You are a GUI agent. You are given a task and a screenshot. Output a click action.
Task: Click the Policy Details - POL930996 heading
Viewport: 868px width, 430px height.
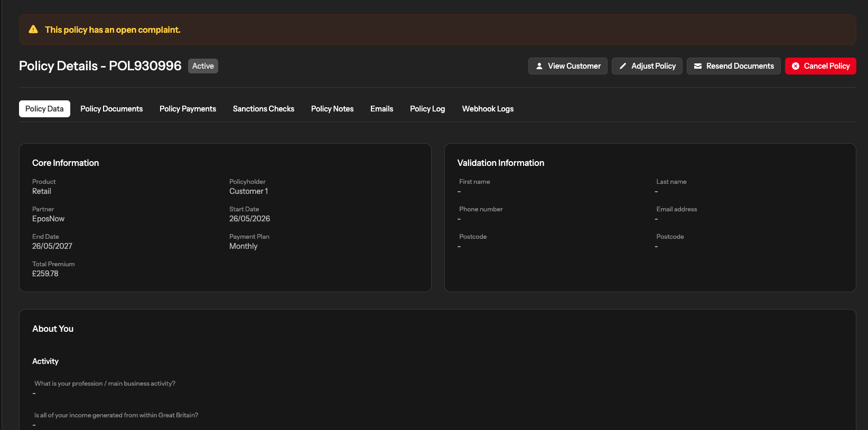pyautogui.click(x=100, y=66)
